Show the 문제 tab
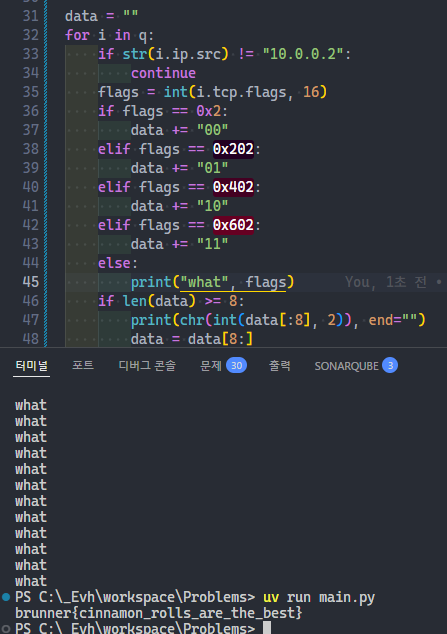 tap(211, 366)
